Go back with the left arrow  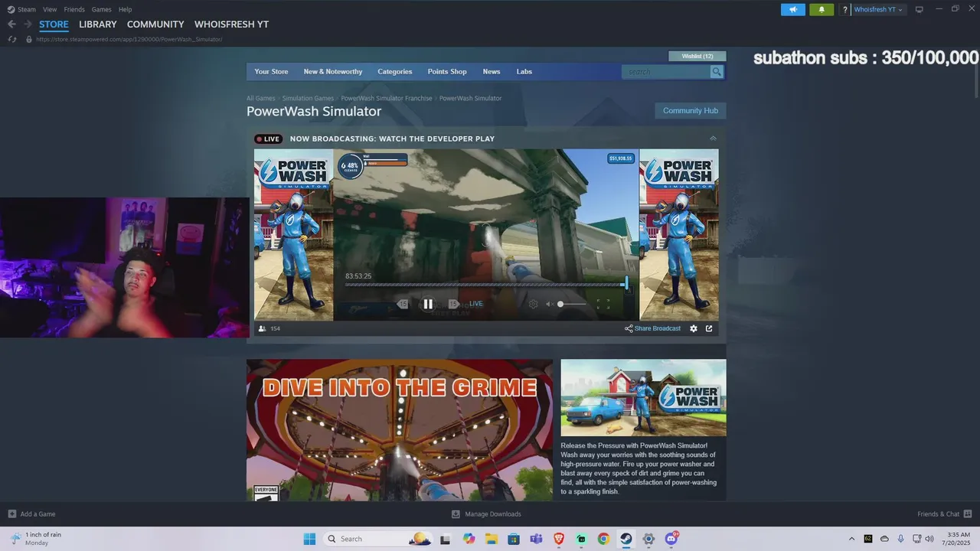[x=11, y=24]
